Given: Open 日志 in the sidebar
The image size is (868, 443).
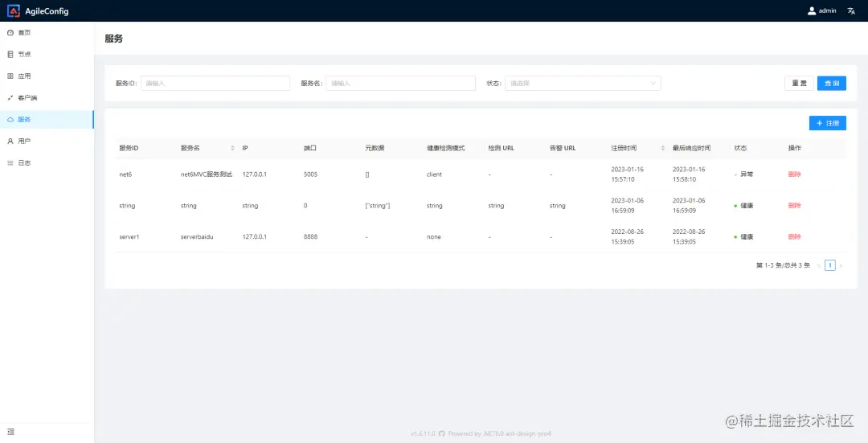Looking at the screenshot, I should pos(47,162).
